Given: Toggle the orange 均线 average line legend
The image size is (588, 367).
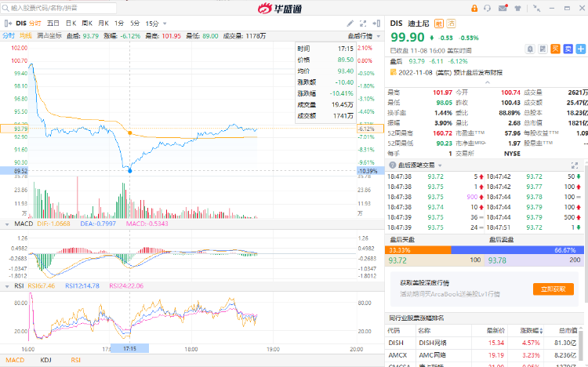Looking at the screenshot, I should [x=26, y=35].
